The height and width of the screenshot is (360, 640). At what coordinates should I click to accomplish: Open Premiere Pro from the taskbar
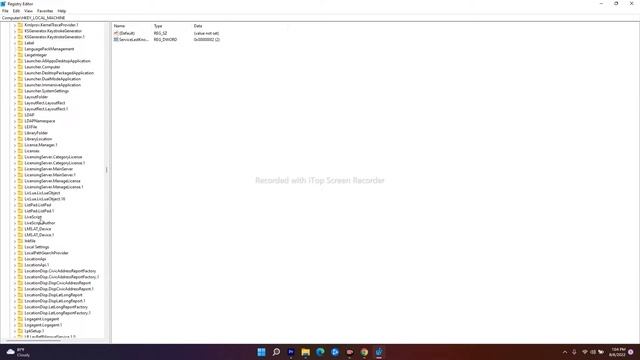291,352
